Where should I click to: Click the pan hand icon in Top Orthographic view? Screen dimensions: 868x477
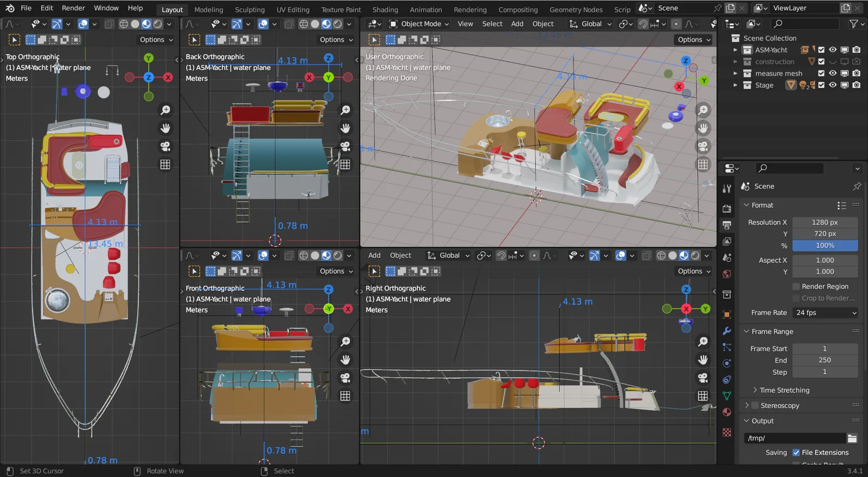pyautogui.click(x=165, y=128)
